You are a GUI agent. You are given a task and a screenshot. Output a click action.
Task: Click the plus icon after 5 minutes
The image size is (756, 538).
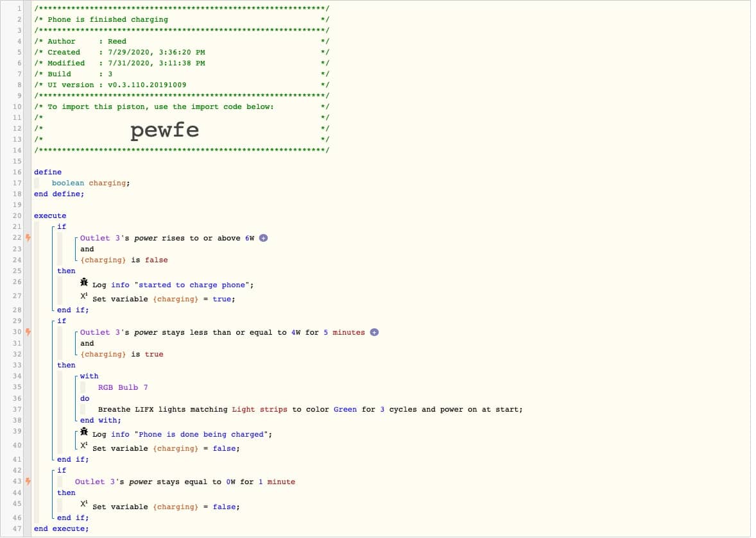tap(374, 332)
